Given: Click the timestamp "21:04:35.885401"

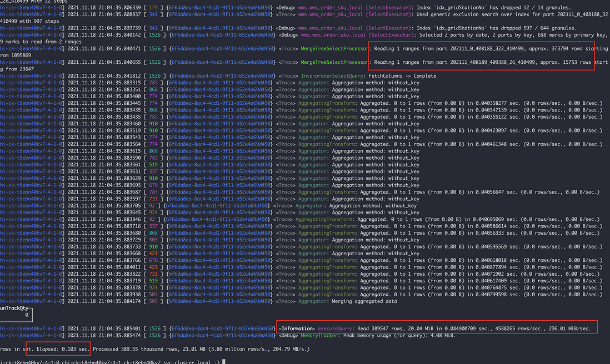Looking at the screenshot, I should (119, 328).
